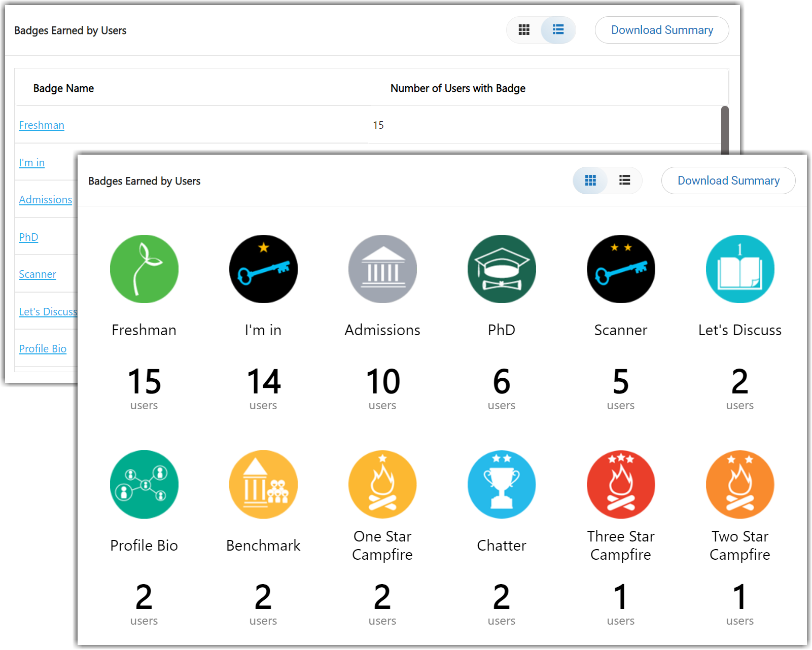Open the Profile Bio table link
Image resolution: width=812 pixels, height=650 pixels.
click(x=43, y=349)
